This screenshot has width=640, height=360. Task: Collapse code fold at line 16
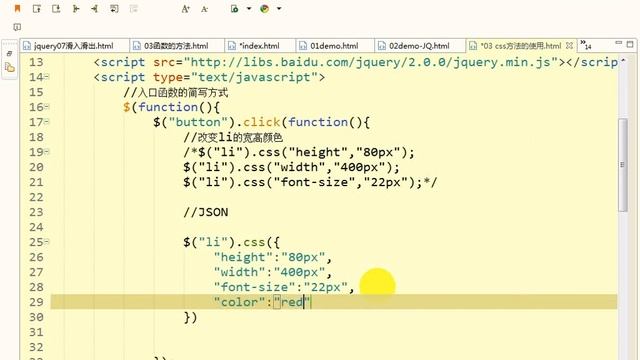pyautogui.click(x=47, y=107)
